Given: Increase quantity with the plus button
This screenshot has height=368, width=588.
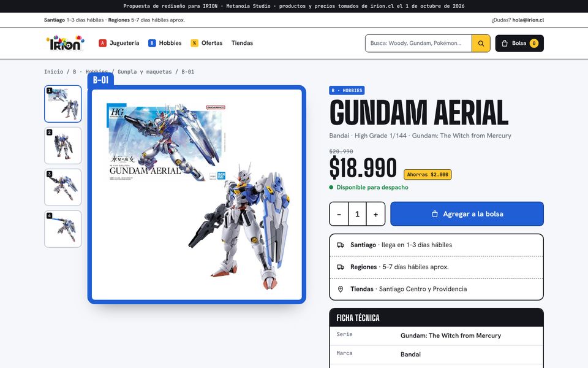Looking at the screenshot, I should point(375,214).
